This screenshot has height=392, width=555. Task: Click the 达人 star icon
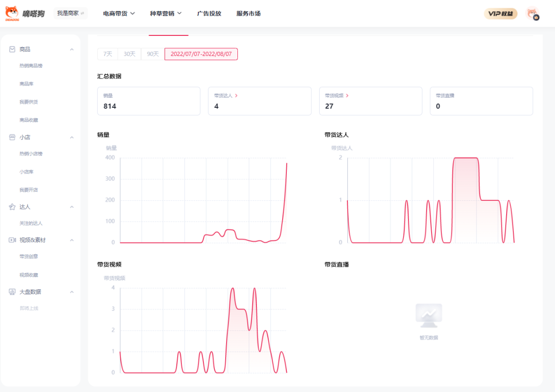[12, 207]
